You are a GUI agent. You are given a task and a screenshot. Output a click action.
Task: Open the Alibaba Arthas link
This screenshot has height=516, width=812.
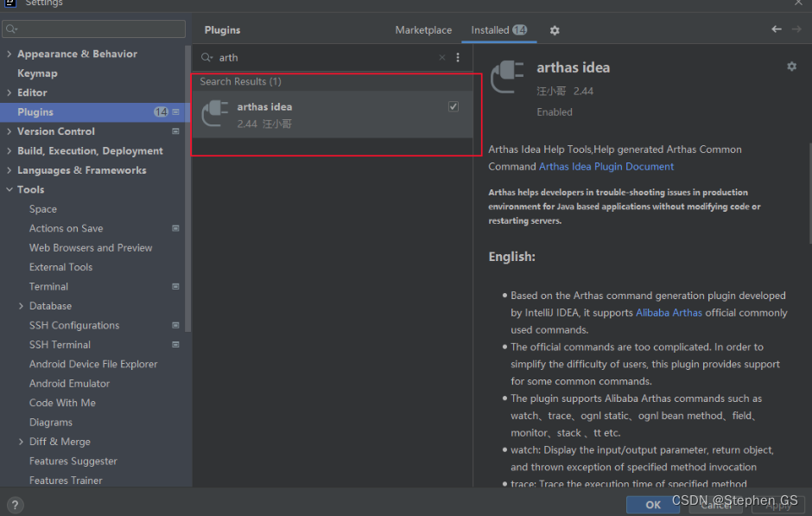(x=669, y=312)
